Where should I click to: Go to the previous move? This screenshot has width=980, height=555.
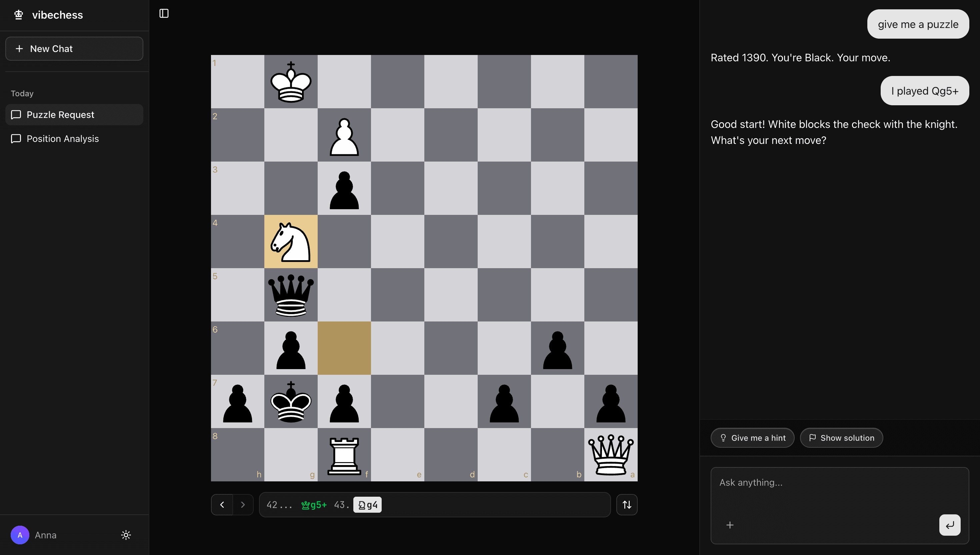(x=222, y=505)
